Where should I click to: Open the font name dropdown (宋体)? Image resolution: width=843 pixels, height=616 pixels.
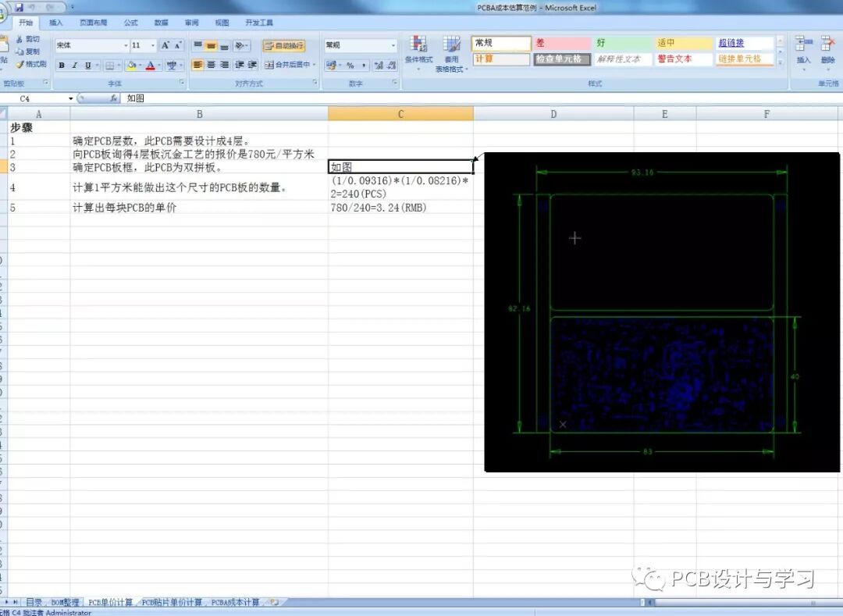[126, 46]
